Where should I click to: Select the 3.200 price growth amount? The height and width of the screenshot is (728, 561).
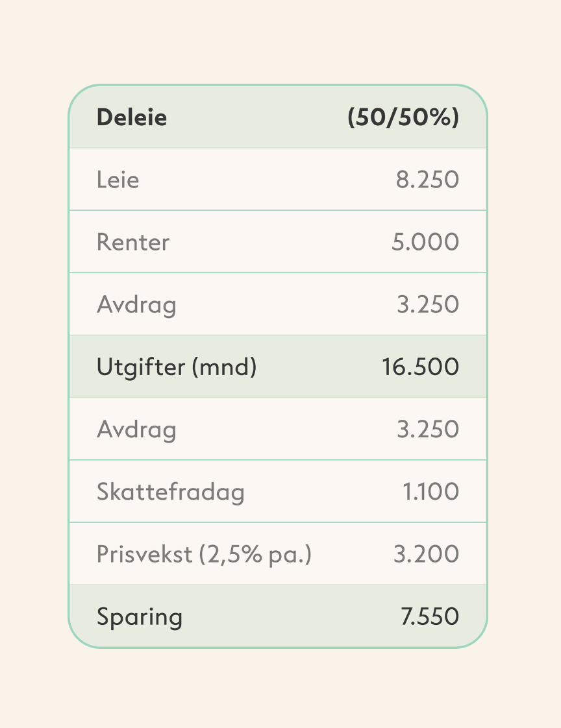tap(426, 554)
